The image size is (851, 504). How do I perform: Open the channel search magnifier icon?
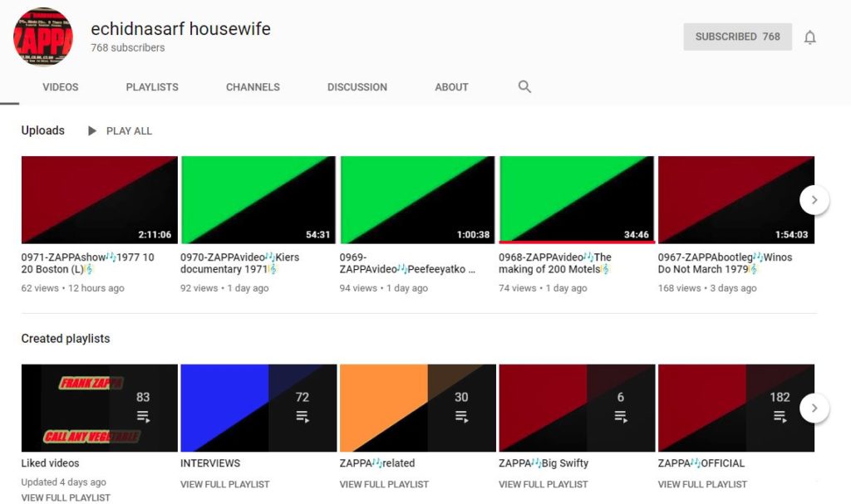tap(524, 86)
